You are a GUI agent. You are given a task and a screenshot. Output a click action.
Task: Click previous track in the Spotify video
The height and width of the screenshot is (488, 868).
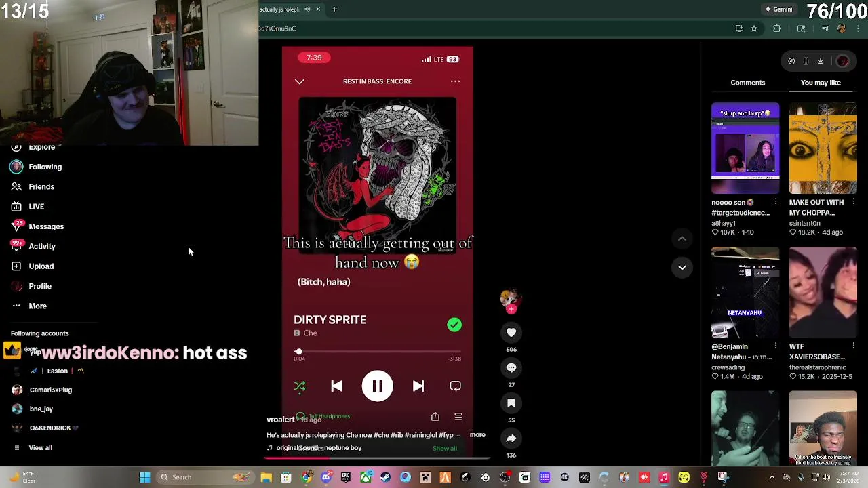pos(336,386)
